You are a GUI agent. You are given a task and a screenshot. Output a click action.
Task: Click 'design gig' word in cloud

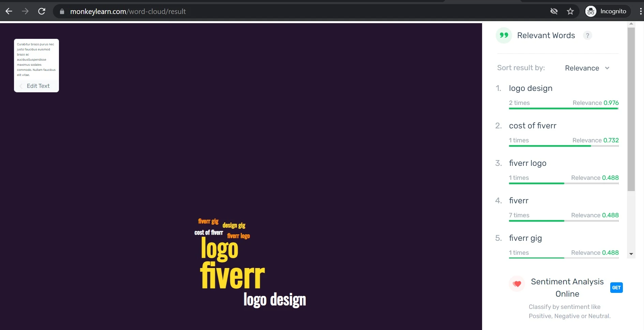click(x=234, y=225)
